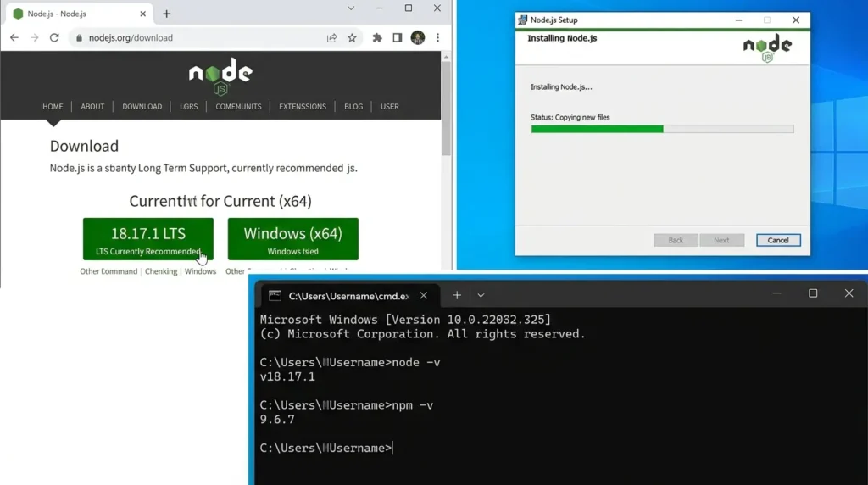Reload the nodejs.org page
Screen dimensions: 868x485
[x=54, y=37]
